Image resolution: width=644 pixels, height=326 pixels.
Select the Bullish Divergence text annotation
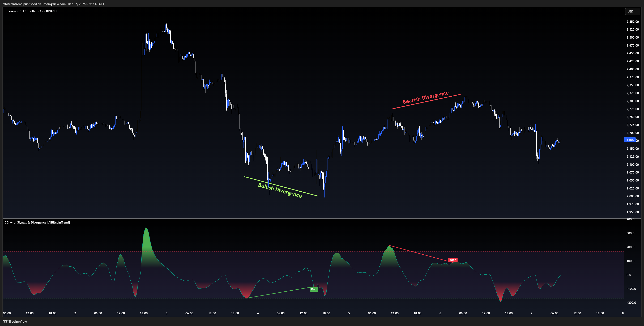click(280, 190)
